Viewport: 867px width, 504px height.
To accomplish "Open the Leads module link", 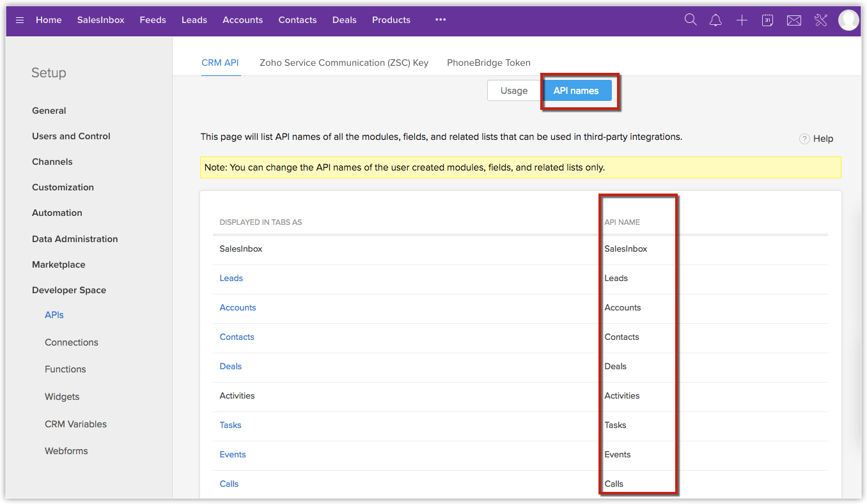I will (231, 278).
